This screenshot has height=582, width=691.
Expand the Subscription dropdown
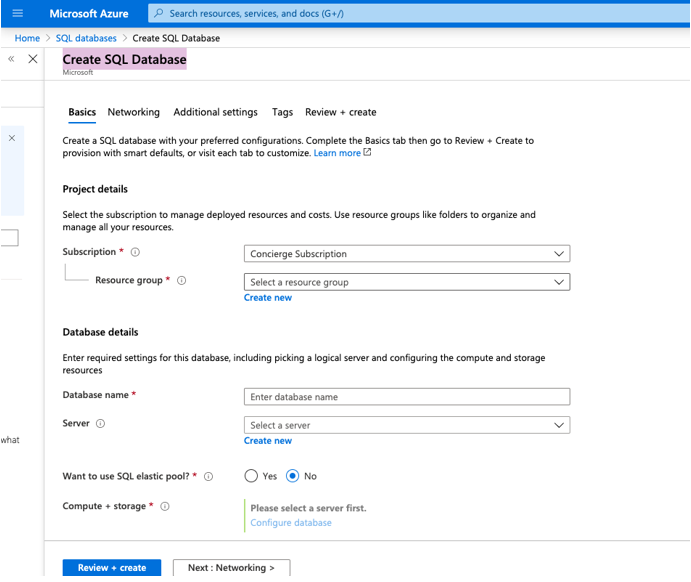tap(406, 254)
